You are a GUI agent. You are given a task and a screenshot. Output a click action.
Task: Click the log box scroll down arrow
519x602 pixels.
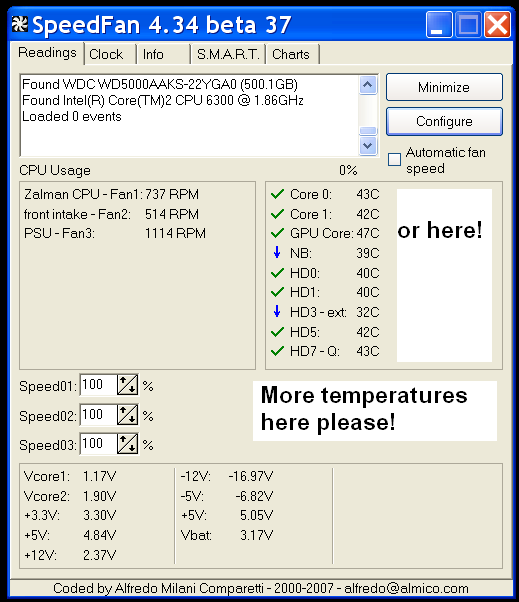click(x=368, y=146)
